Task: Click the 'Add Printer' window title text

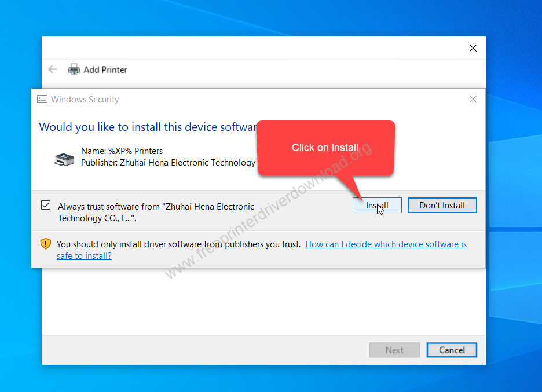Action: pyautogui.click(x=105, y=70)
